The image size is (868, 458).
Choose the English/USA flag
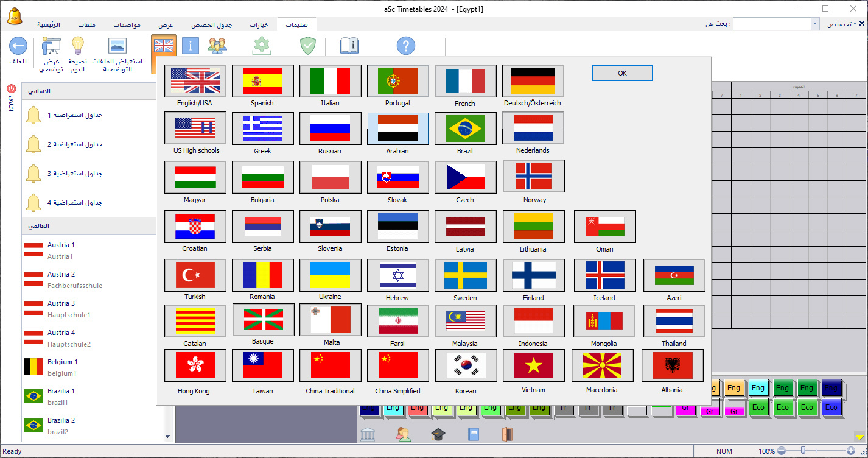coord(195,81)
